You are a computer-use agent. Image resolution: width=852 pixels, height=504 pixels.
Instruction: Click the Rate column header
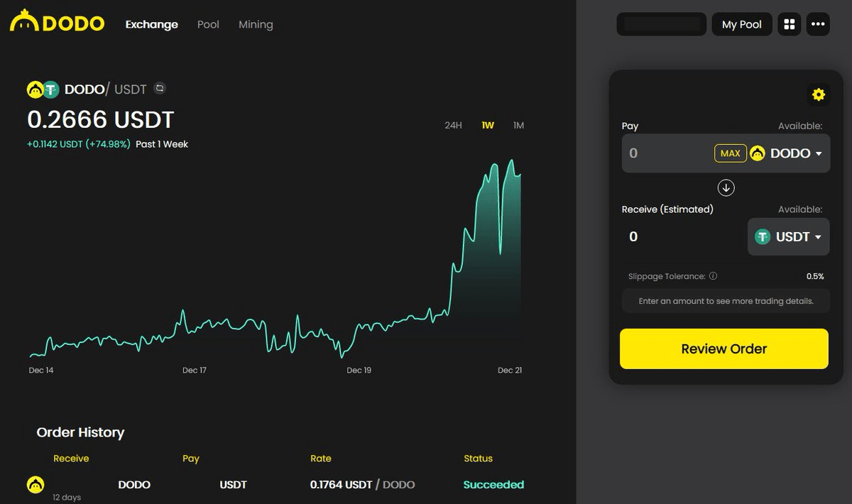coord(321,459)
